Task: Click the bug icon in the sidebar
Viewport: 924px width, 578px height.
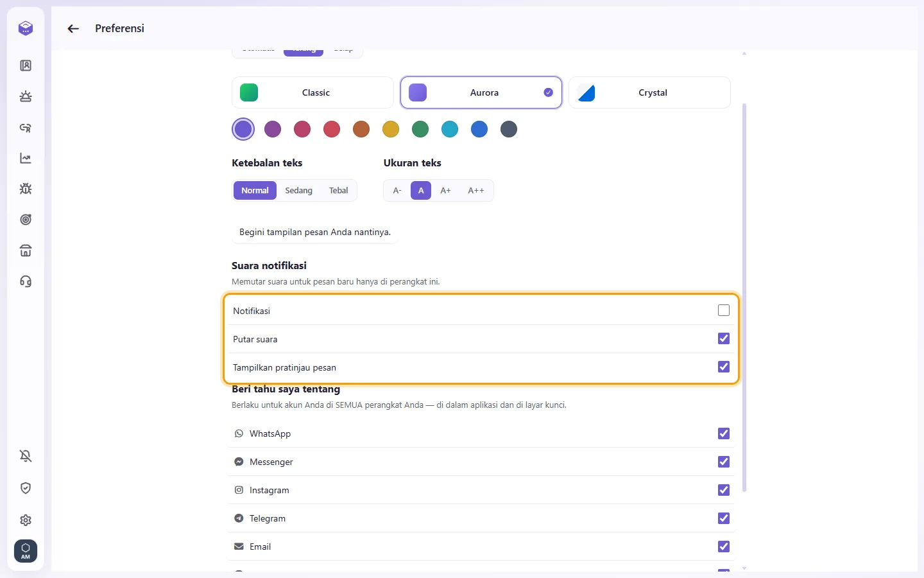Action: pos(26,189)
